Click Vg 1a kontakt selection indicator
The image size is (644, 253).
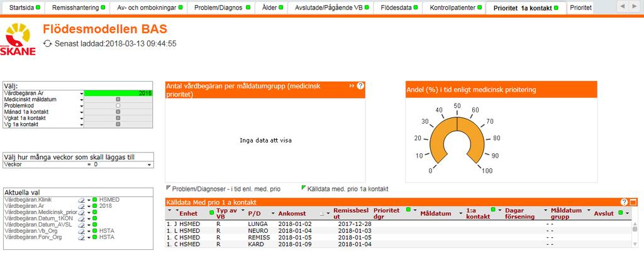pyautogui.click(x=118, y=124)
